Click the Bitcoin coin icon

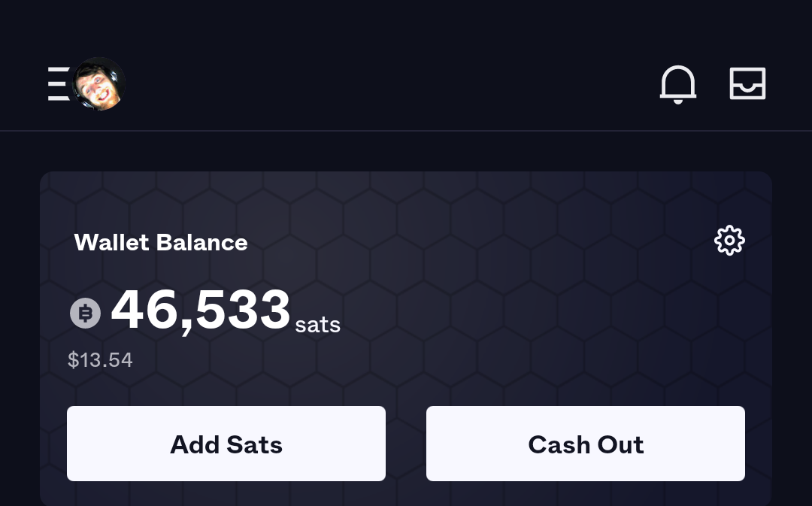click(85, 313)
